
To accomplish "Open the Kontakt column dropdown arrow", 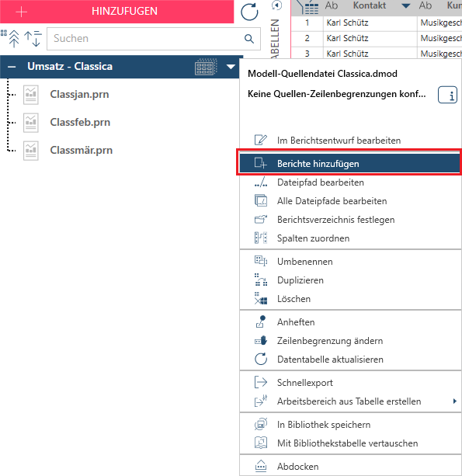I will (406, 5).
